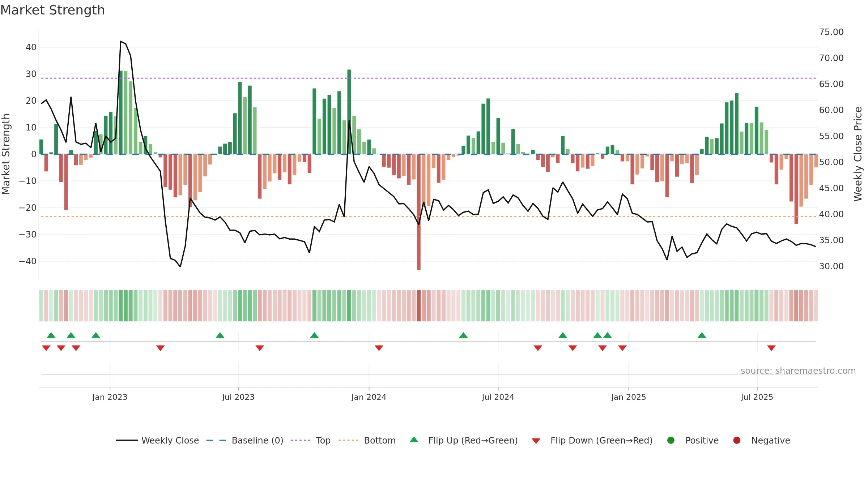Click the Flip Up green triangle legend icon
The image size is (868, 488).
[x=414, y=440]
